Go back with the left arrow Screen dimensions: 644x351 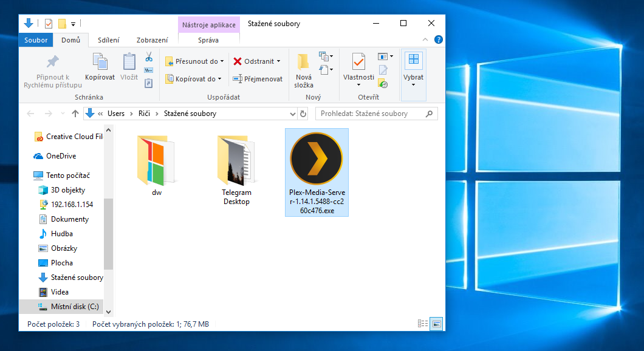pyautogui.click(x=30, y=114)
